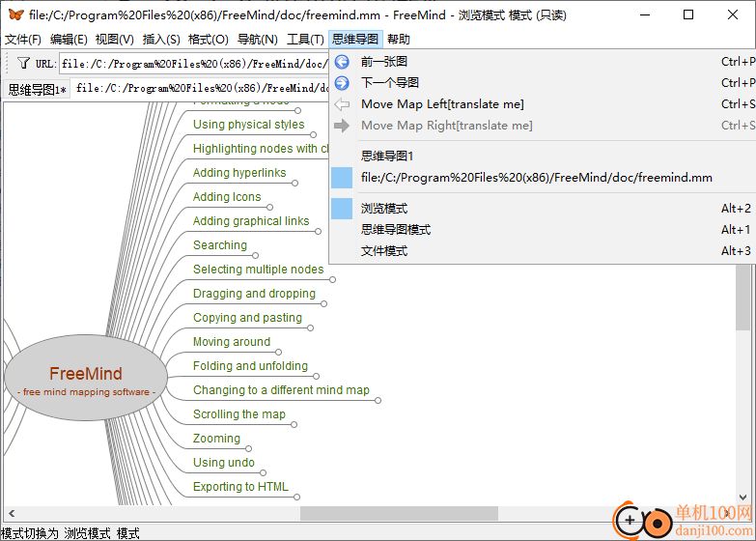Open the 视图(V) menu
This screenshot has height=541, width=756.
[x=114, y=39]
